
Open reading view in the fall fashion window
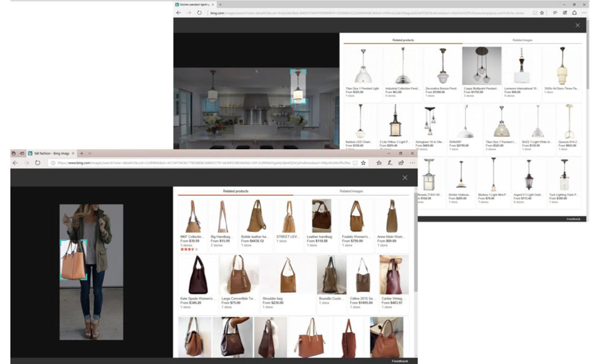[355, 163]
